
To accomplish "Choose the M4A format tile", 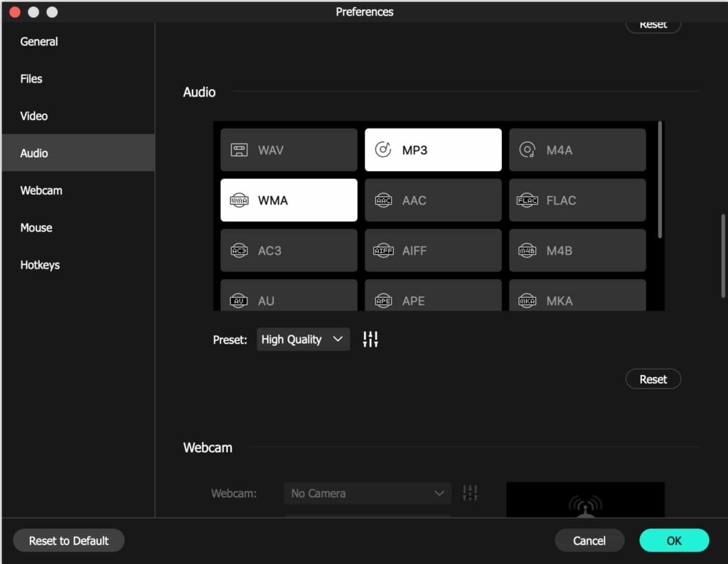I will pos(577,149).
